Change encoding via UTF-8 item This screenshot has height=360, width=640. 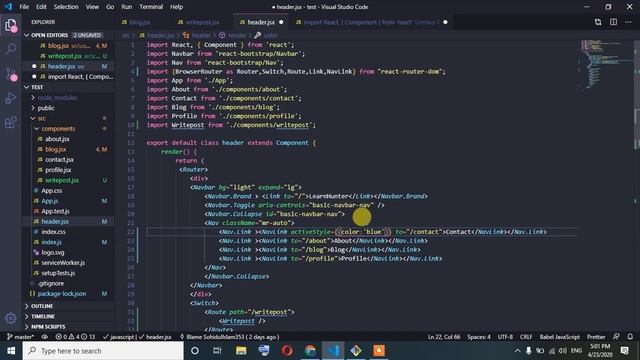(x=505, y=337)
